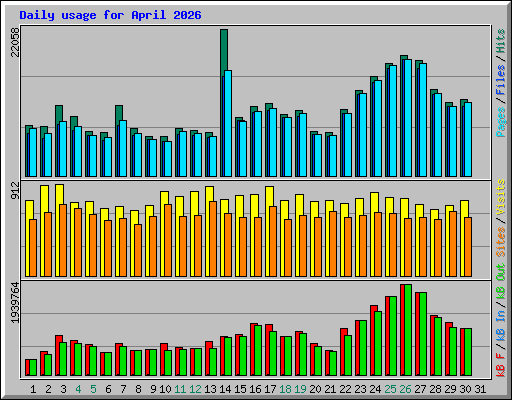Click day label 2 on the x-axis
This screenshot has width=512, height=400.
point(48,389)
